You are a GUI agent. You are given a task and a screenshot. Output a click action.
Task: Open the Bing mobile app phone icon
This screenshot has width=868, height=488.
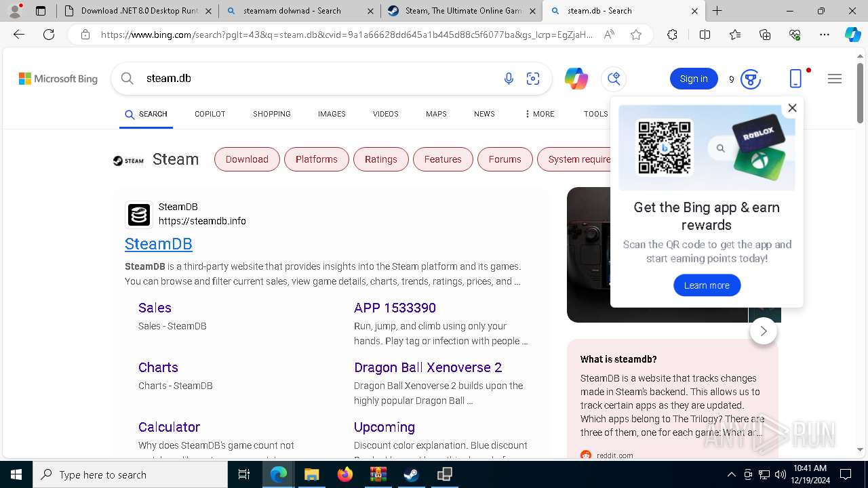coord(796,79)
